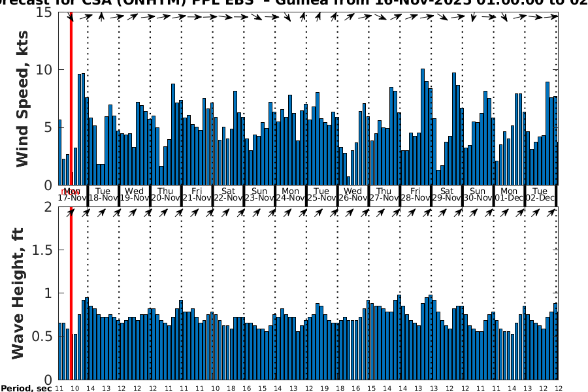
Task: Click the "Wind Speed, kts" axis title
Action: (24, 98)
